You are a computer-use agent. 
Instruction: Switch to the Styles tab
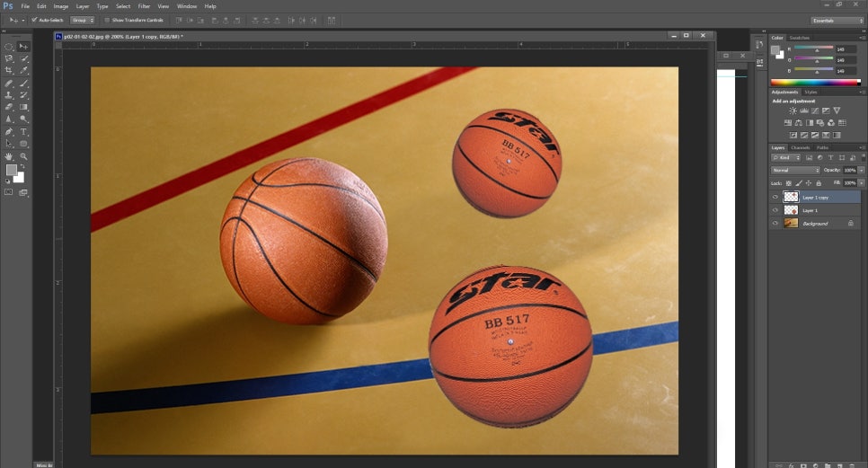click(810, 92)
